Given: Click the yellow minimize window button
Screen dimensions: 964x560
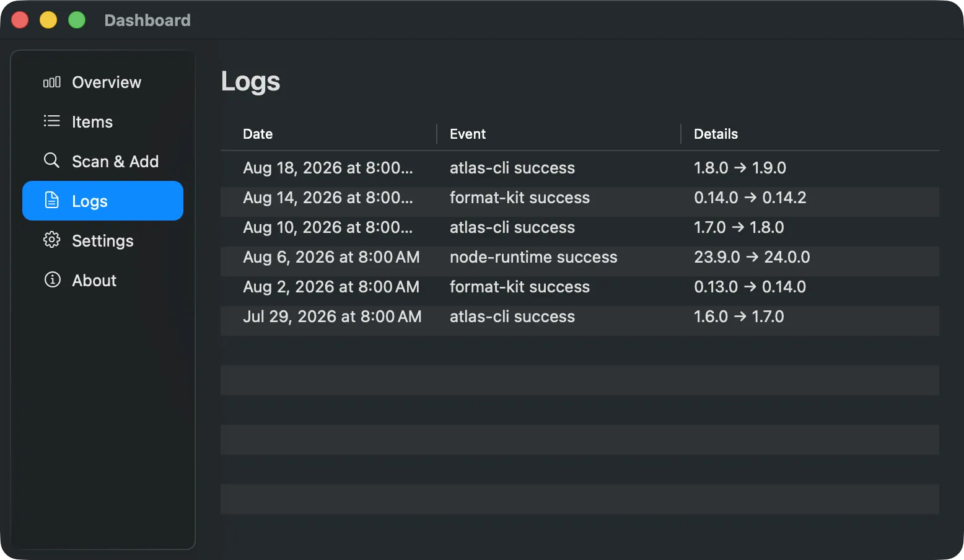Looking at the screenshot, I should point(48,20).
